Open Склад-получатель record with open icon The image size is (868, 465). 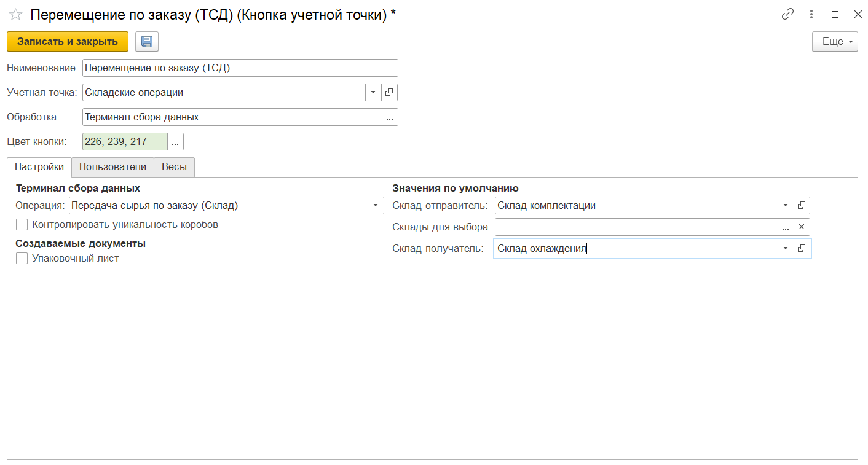click(x=802, y=249)
